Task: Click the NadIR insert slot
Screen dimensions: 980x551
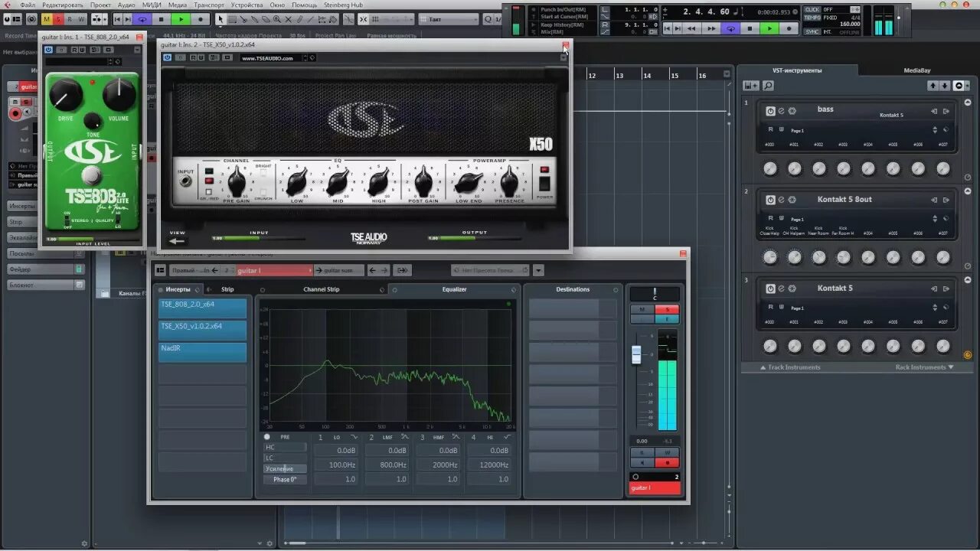Action: [202, 352]
